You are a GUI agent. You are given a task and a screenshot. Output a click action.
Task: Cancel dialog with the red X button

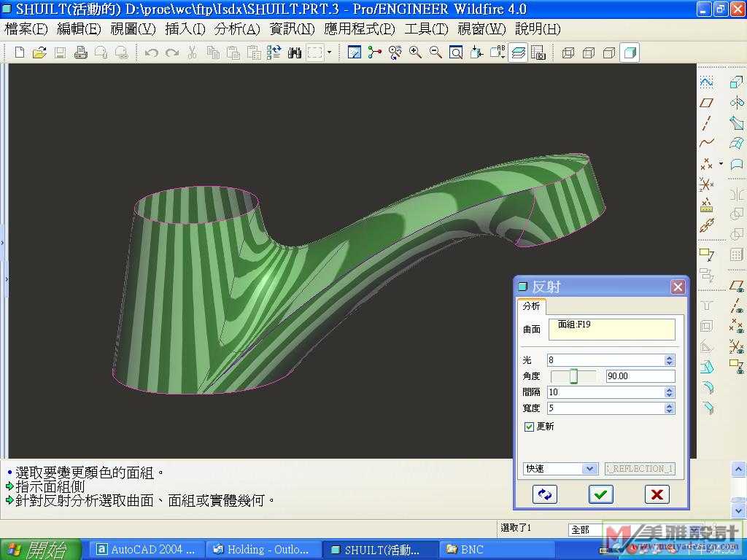coord(657,494)
